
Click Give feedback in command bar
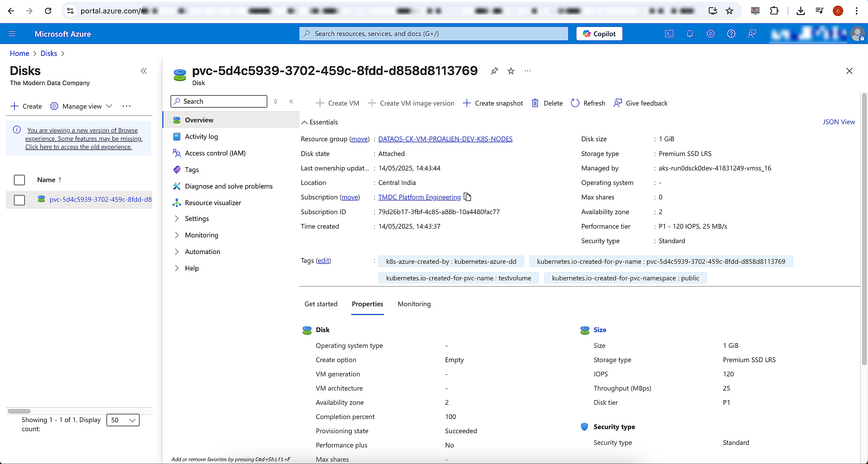pos(640,103)
